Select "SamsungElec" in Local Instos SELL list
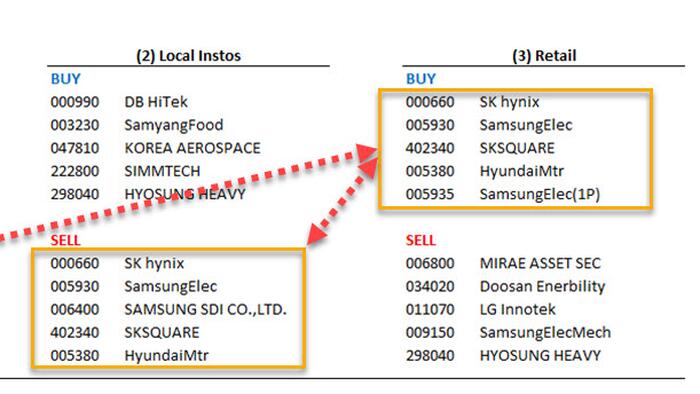This screenshot has height=394, width=700. click(x=171, y=287)
